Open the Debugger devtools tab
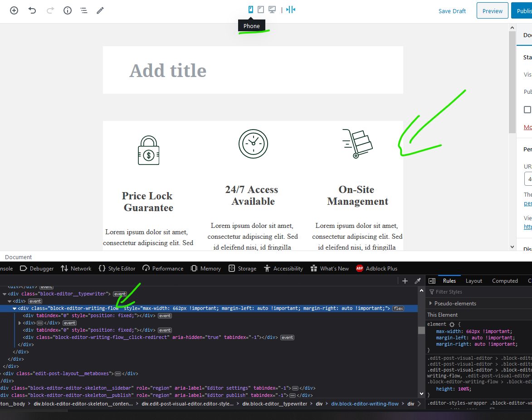Screen dimensions: 532x420 pyautogui.click(x=37, y=269)
